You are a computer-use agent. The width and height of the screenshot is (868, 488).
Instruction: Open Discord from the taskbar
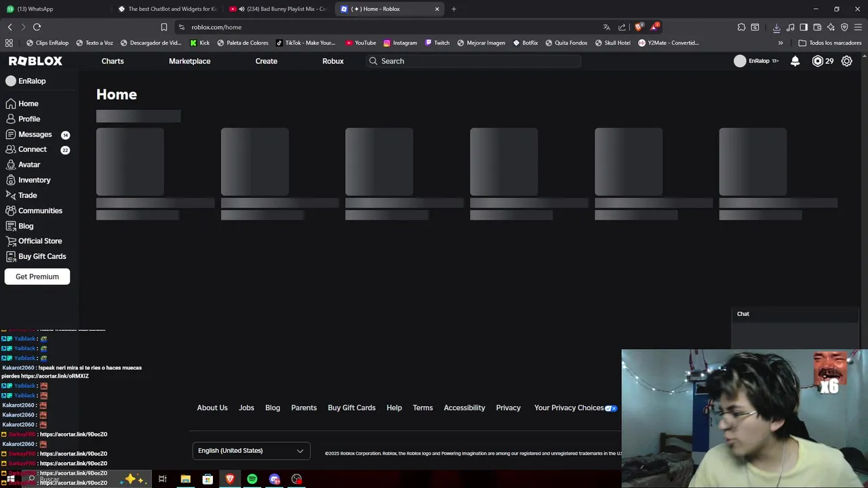coord(275,479)
